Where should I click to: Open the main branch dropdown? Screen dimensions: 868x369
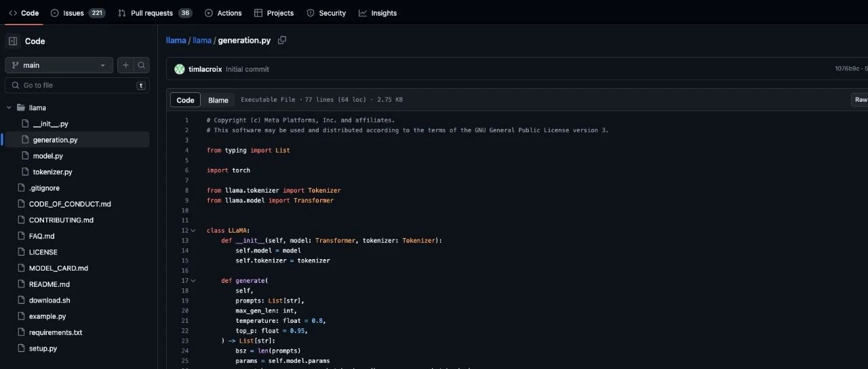pos(59,65)
